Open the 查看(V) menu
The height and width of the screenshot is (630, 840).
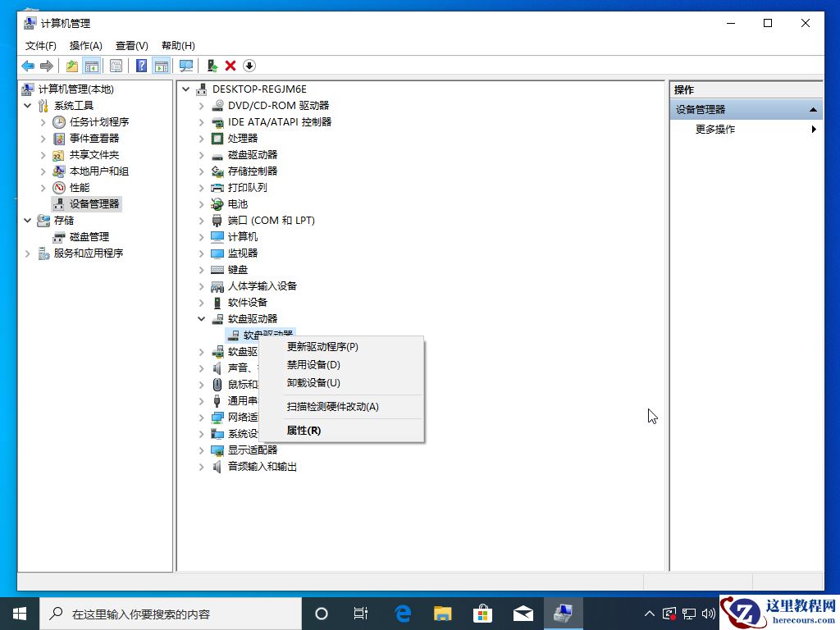point(130,45)
